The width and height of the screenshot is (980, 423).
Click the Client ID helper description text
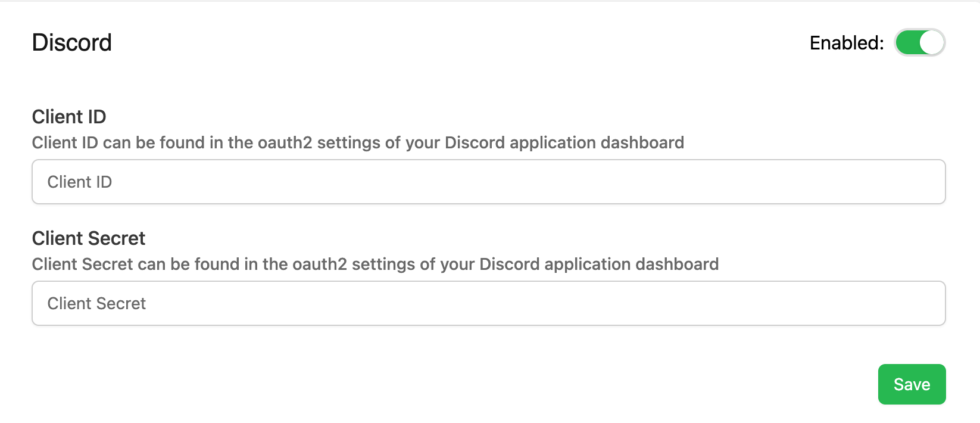point(358,143)
